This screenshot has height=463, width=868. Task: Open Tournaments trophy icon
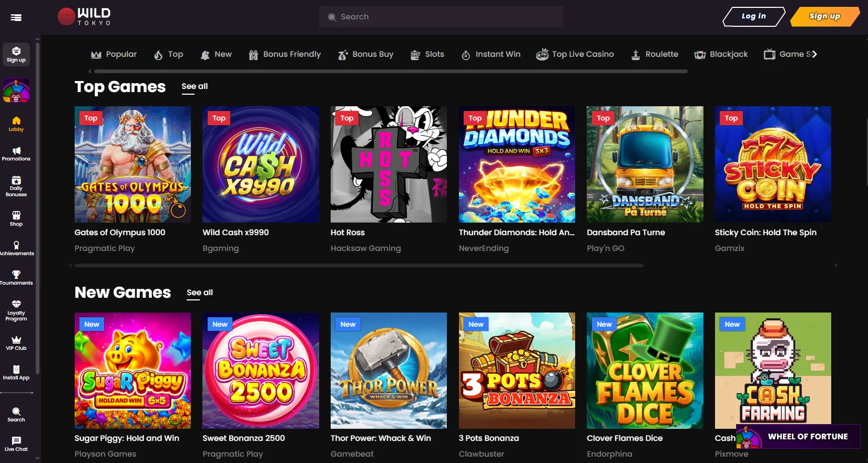(x=16, y=278)
